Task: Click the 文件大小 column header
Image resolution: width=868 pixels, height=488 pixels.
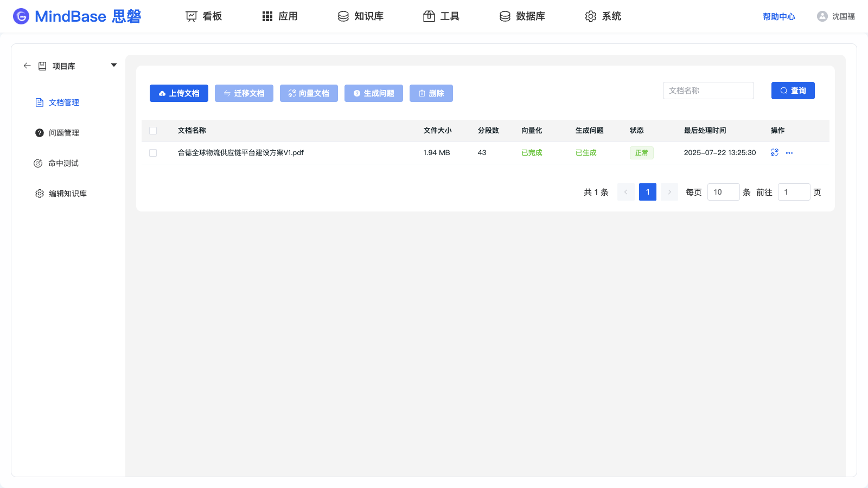Action: tap(438, 131)
